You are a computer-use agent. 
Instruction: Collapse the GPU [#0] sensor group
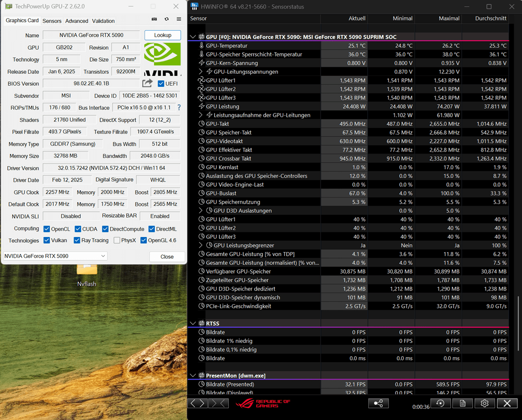pos(193,37)
